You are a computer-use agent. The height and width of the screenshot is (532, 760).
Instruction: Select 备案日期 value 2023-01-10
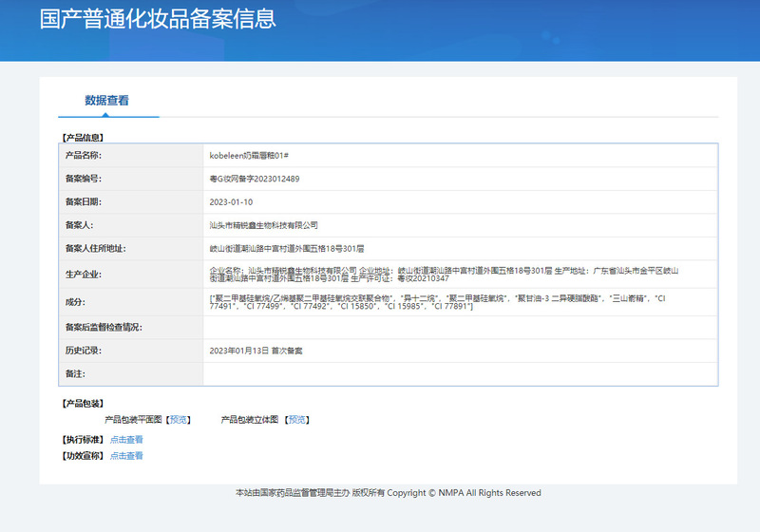tap(231, 202)
